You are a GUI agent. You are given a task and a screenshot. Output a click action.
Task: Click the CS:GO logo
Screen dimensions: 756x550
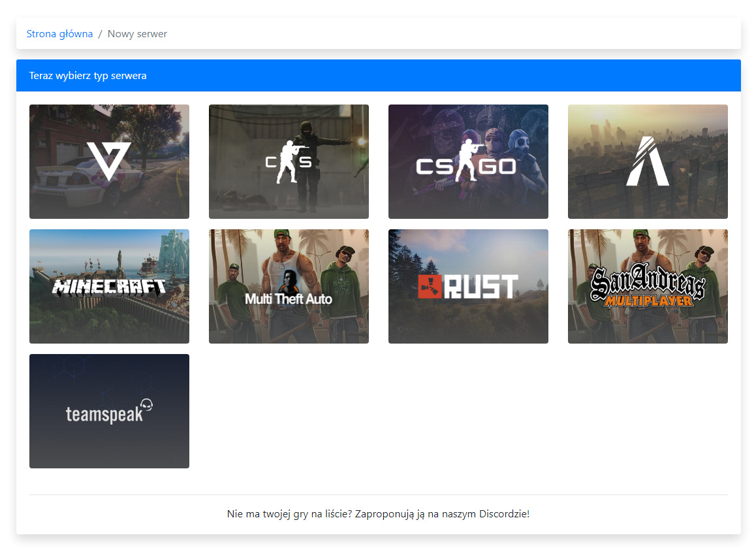(467, 165)
